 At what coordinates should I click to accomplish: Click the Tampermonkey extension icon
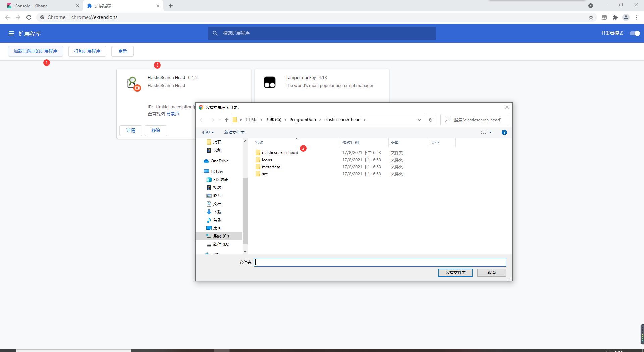(x=270, y=82)
